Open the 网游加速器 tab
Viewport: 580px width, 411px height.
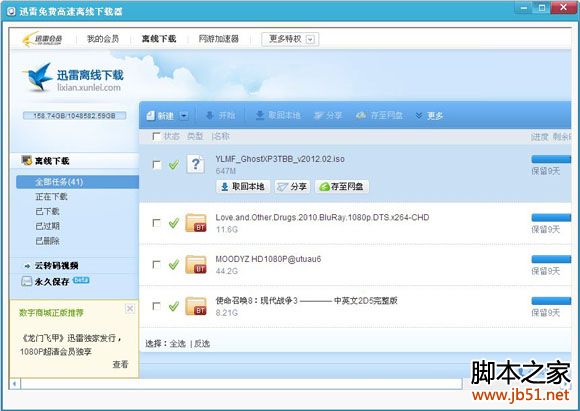(219, 39)
